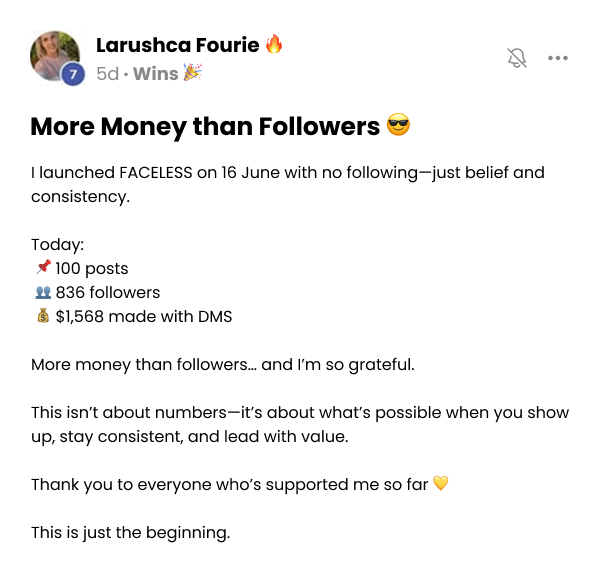Click the people emoji before 836 followers
The image size is (600, 574).
click(x=43, y=292)
